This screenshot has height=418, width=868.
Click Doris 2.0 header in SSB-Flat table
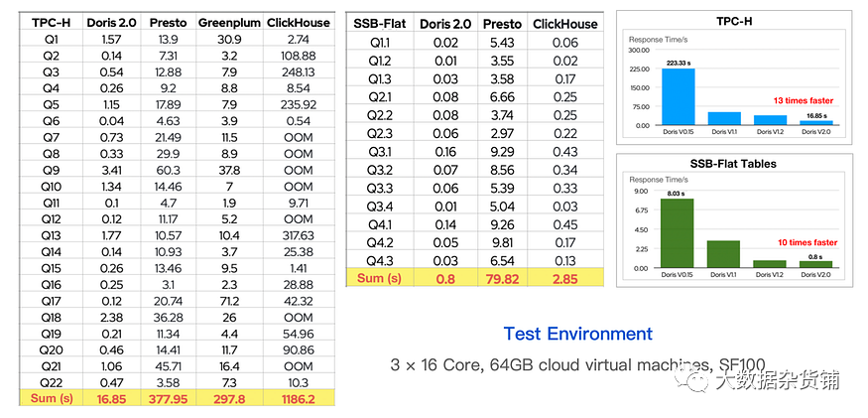[445, 24]
